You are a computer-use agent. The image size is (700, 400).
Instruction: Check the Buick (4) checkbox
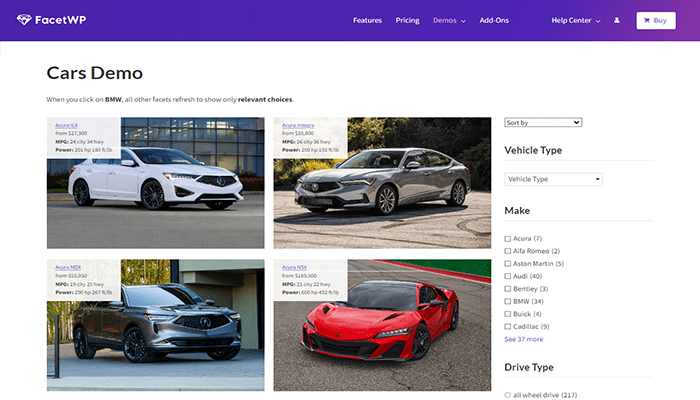(x=508, y=314)
